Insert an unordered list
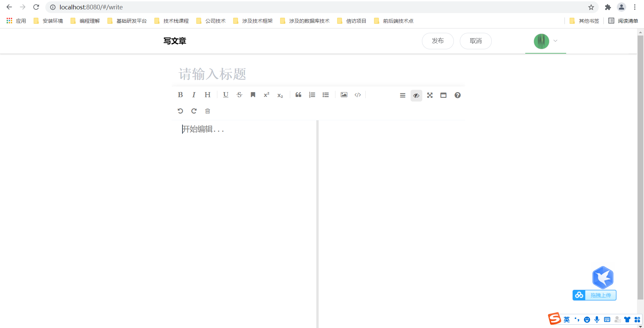The height and width of the screenshot is (328, 644). (326, 95)
